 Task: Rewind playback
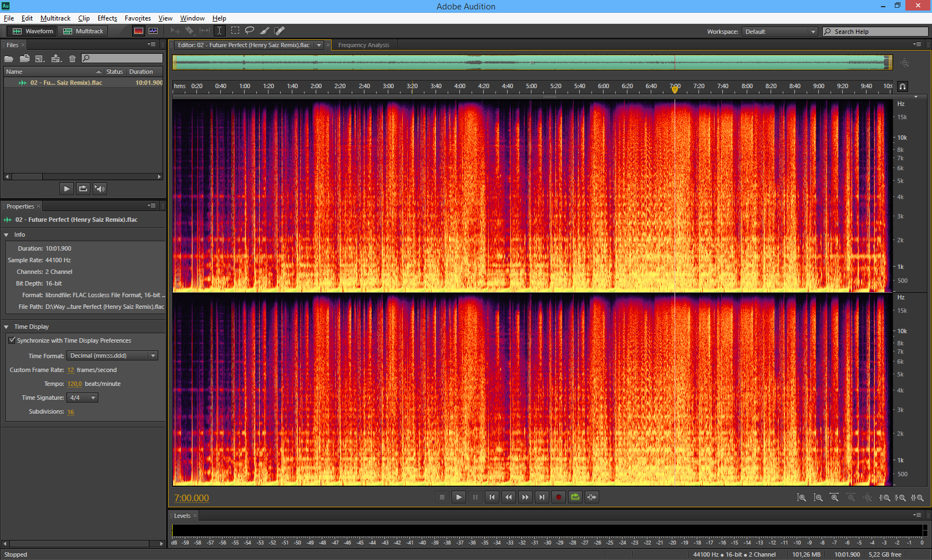click(x=509, y=497)
